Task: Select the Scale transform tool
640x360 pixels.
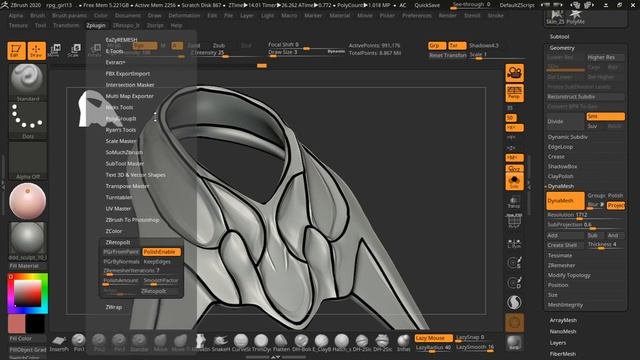Action: pyautogui.click(x=75, y=51)
